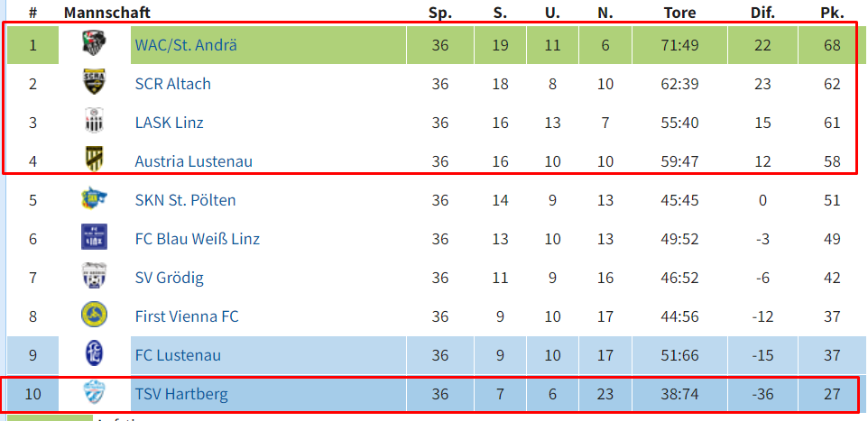The height and width of the screenshot is (421, 868).
Task: Click the Pk. points column header
Action: 832,13
